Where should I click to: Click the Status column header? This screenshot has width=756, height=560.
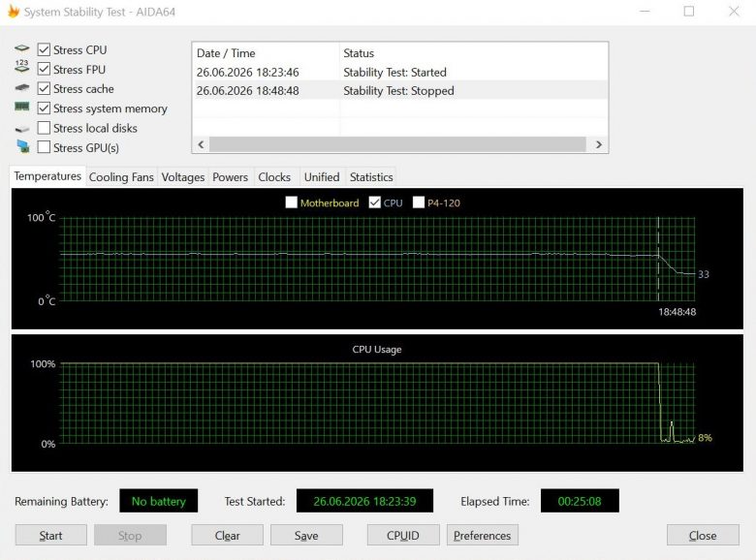[x=473, y=53]
